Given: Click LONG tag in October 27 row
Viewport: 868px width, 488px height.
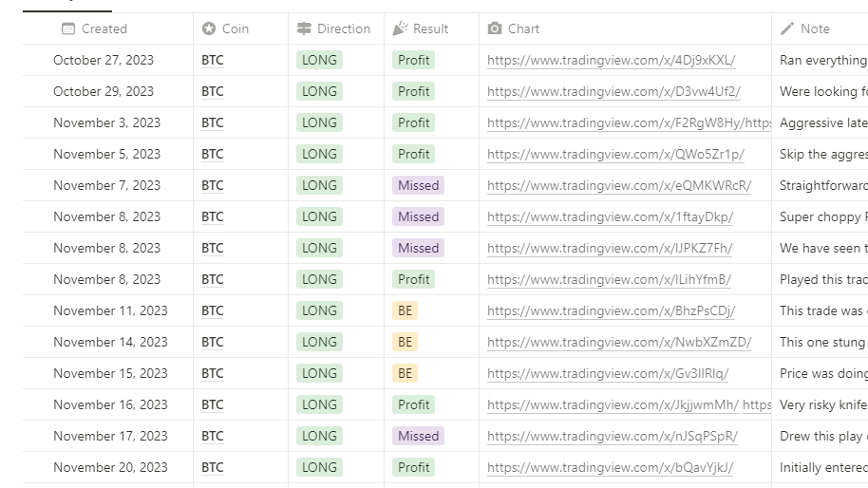Looking at the screenshot, I should tap(319, 61).
